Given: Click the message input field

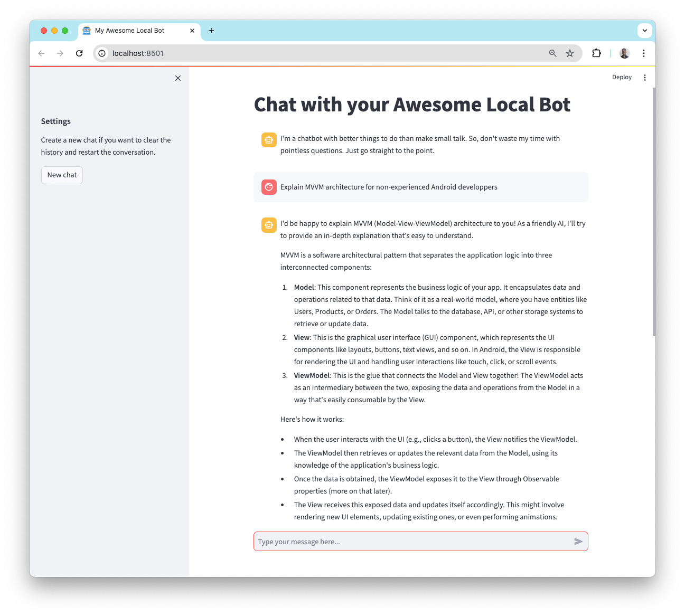Looking at the screenshot, I should click(x=370, y=541).
